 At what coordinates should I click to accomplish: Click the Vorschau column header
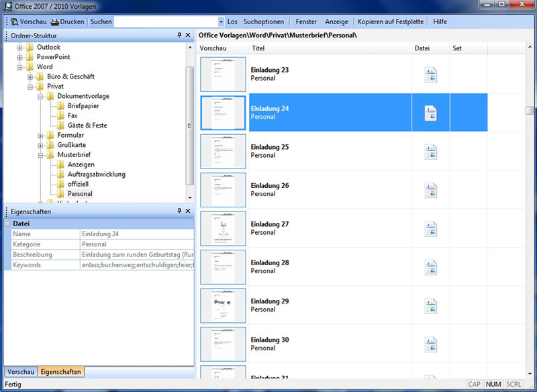coord(223,48)
